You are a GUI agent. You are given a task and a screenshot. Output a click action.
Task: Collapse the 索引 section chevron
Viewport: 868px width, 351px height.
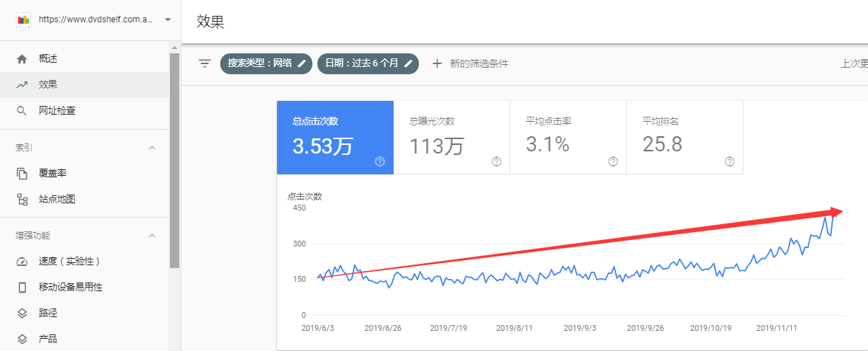[x=152, y=148]
